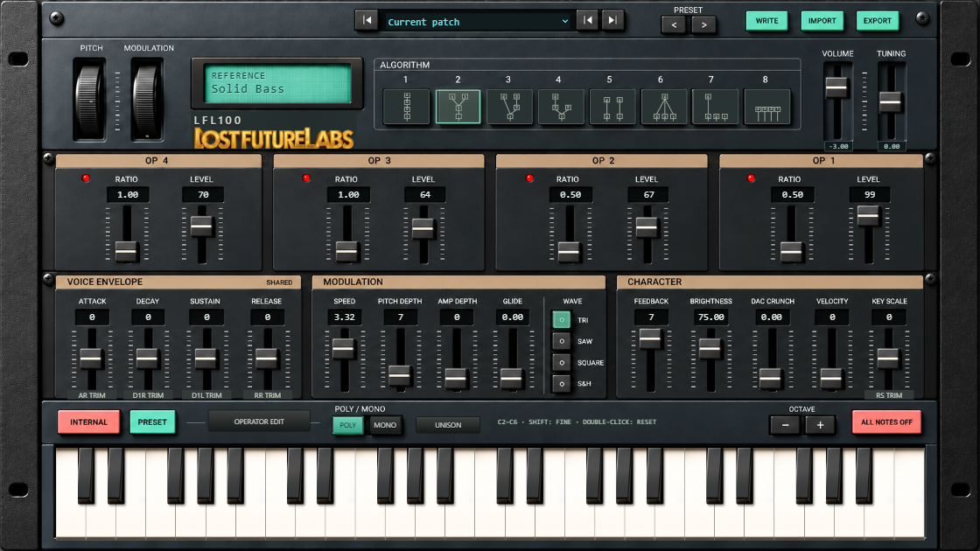
Task: Click the BRIGHTNESS value field
Action: tap(710, 317)
